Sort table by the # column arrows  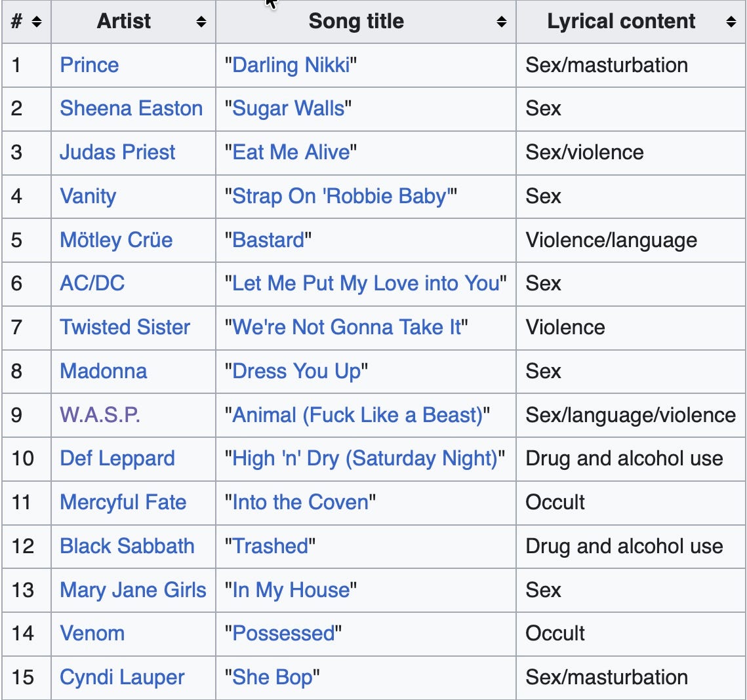click(37, 22)
